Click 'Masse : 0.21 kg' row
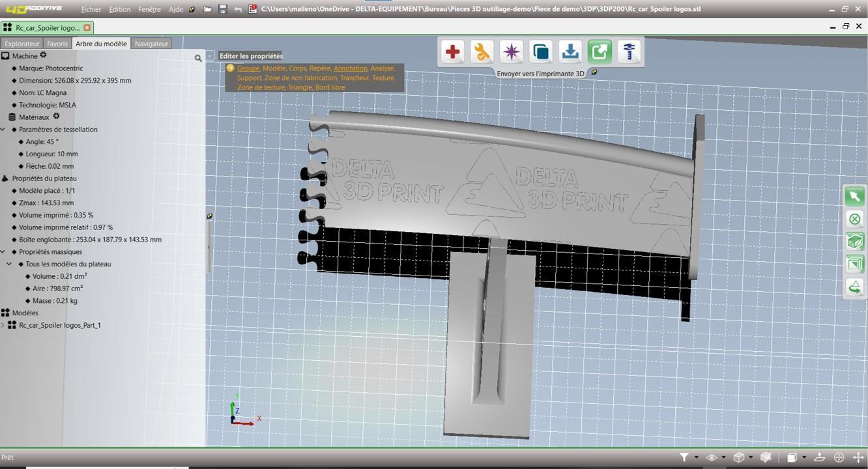868x469 pixels. pyautogui.click(x=55, y=301)
